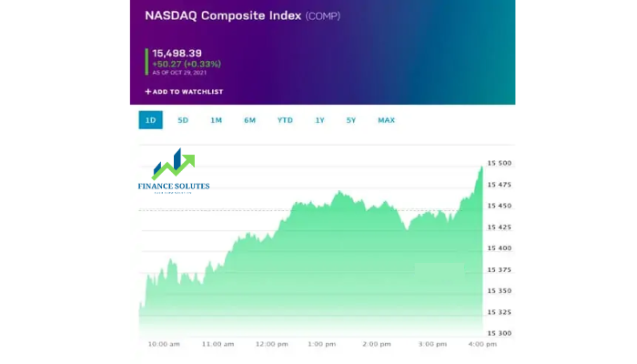The width and height of the screenshot is (637, 364).
Task: Click the 15,498.39 price value
Action: click(x=177, y=53)
